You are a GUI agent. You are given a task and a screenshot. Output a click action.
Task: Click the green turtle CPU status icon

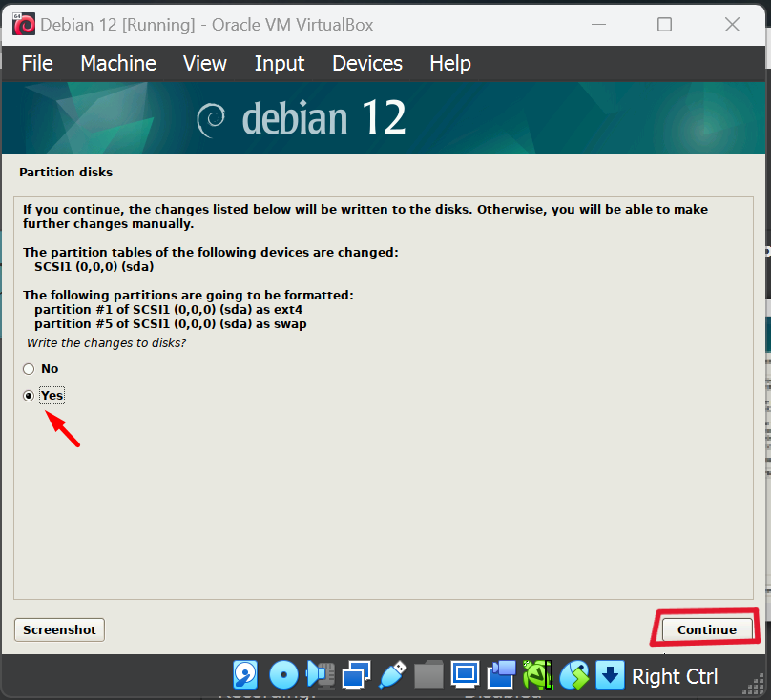(x=537, y=675)
